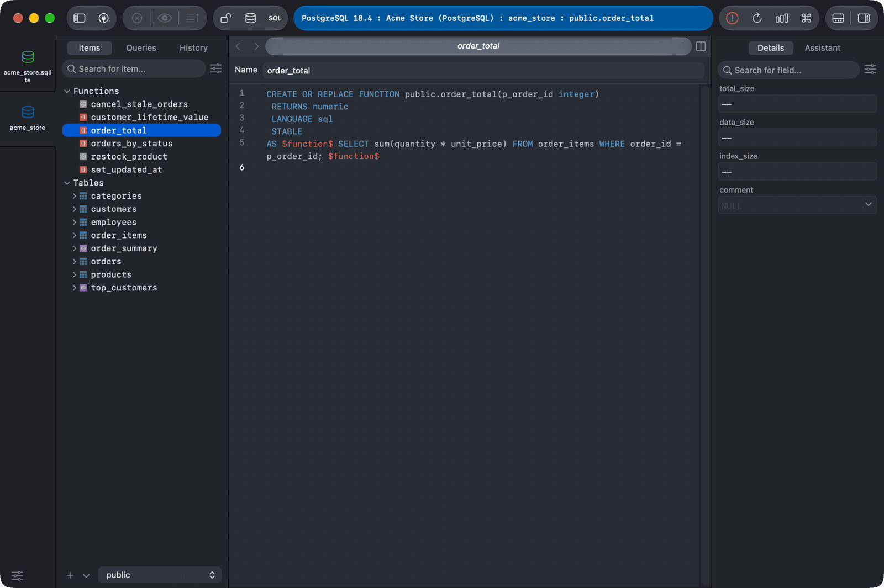Open field filter options in Details panel
This screenshot has height=588, width=884.
(x=870, y=69)
